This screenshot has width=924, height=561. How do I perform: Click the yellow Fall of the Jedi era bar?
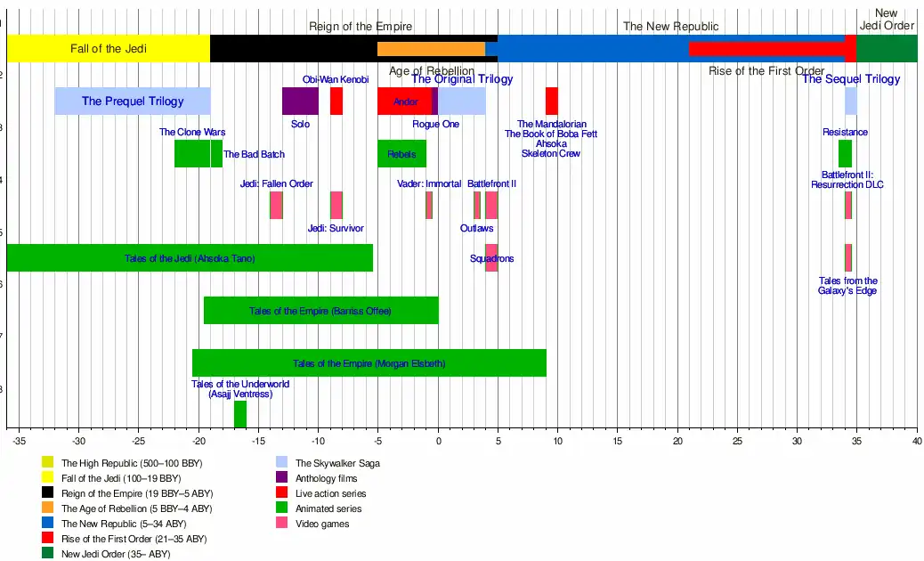[x=109, y=49]
